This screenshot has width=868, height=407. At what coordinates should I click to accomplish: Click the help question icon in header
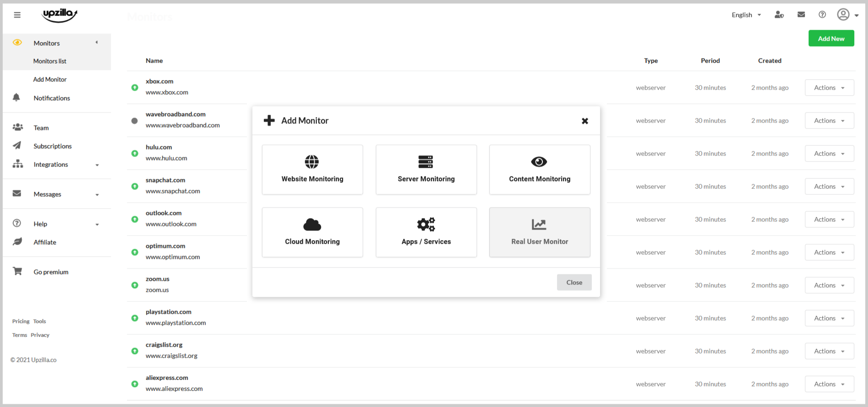click(822, 15)
